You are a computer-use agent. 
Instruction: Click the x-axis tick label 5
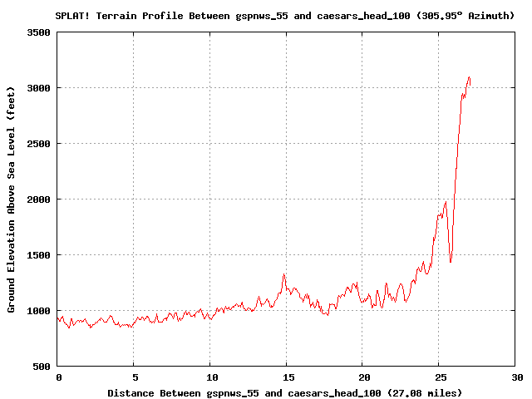pyautogui.click(x=135, y=377)
